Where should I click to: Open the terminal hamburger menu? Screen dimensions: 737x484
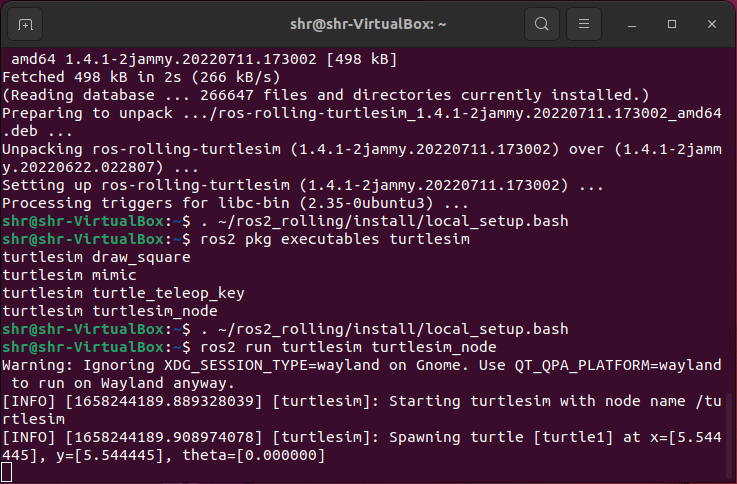click(584, 24)
